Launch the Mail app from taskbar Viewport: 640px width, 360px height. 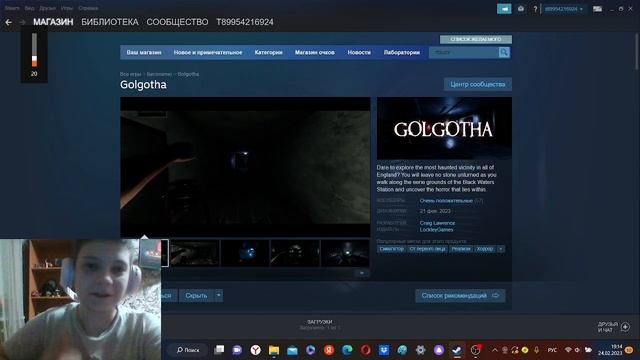click(292, 350)
